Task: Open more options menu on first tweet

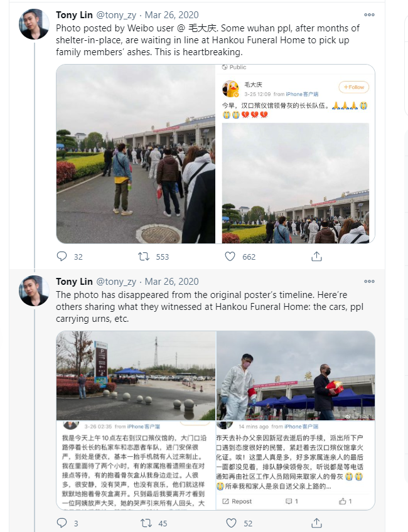Action: pos(369,14)
